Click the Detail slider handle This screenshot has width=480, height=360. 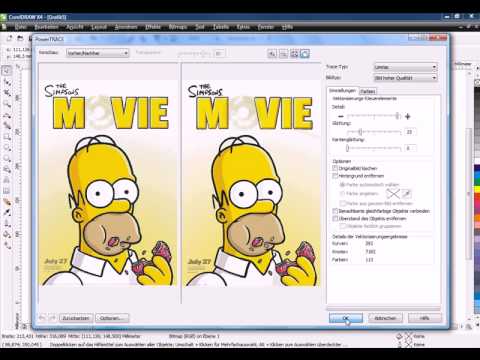coord(397,116)
